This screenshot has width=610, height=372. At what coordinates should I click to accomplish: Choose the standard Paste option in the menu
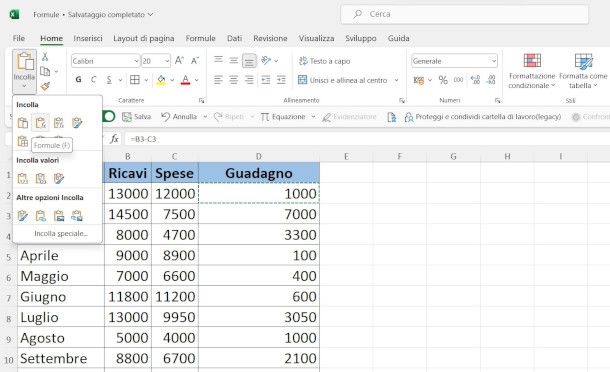pyautogui.click(x=23, y=123)
